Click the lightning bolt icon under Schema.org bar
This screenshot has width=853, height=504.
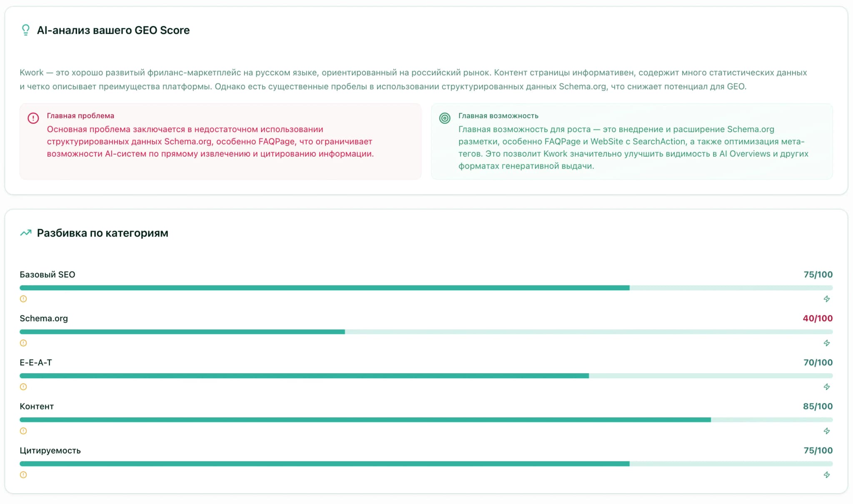[x=827, y=343]
